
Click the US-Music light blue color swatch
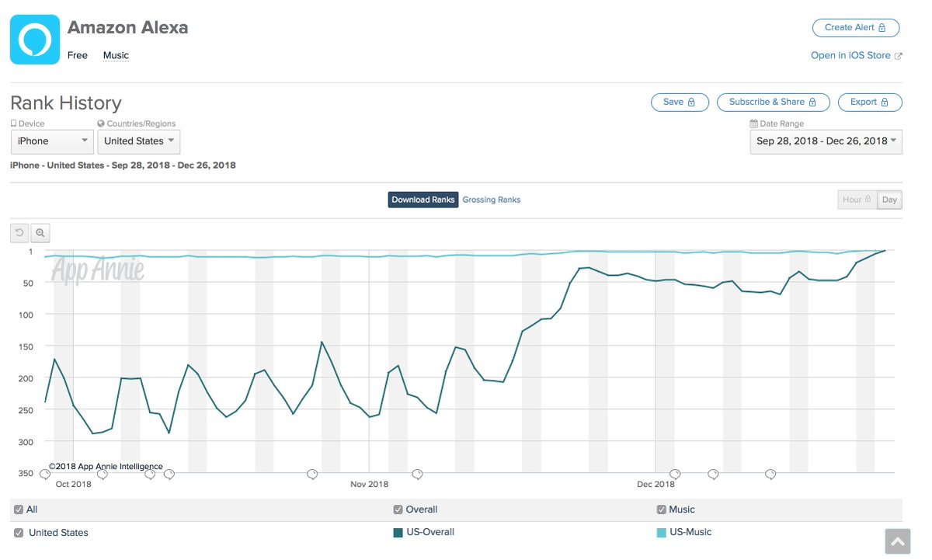point(662,533)
